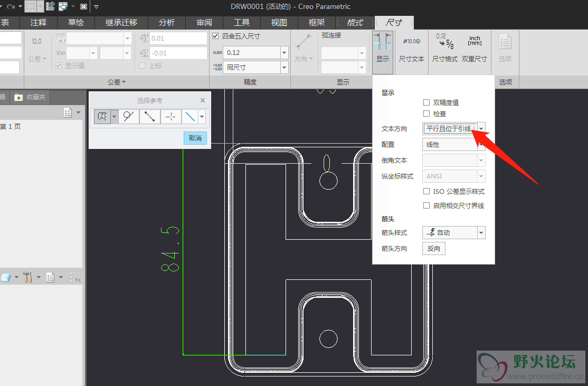Select the blue line reference icon
The height and width of the screenshot is (386, 588).
(x=190, y=116)
